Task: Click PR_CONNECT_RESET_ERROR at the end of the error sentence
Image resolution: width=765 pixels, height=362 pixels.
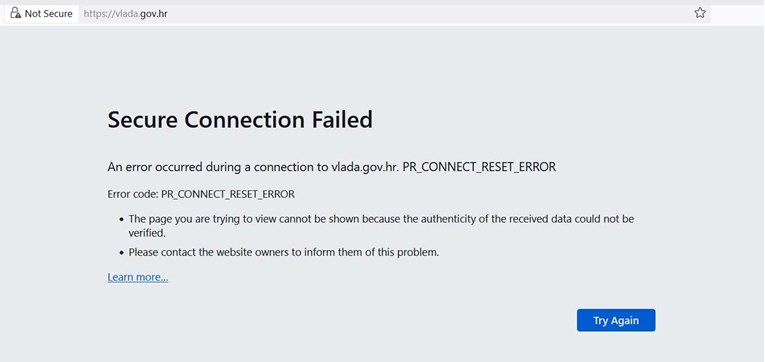Action: (479, 167)
